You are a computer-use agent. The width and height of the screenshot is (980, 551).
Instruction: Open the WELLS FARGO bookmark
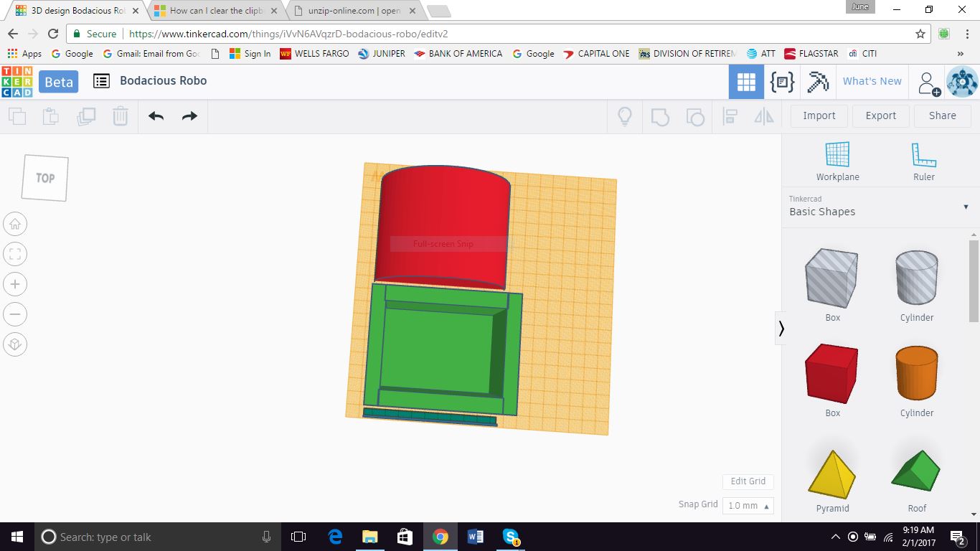[314, 54]
